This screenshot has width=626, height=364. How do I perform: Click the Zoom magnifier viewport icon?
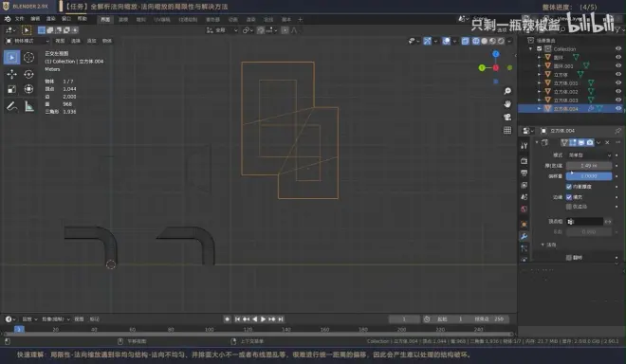point(507,91)
